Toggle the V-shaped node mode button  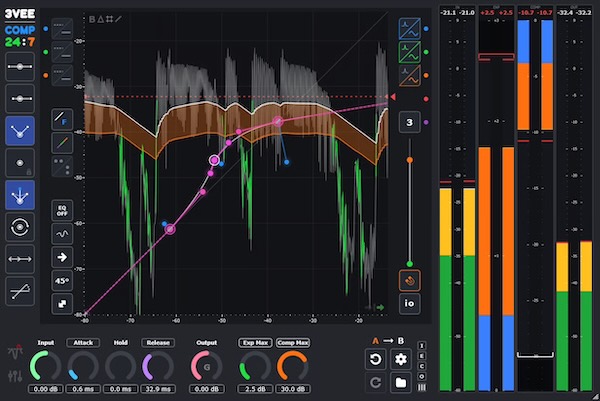click(20, 131)
